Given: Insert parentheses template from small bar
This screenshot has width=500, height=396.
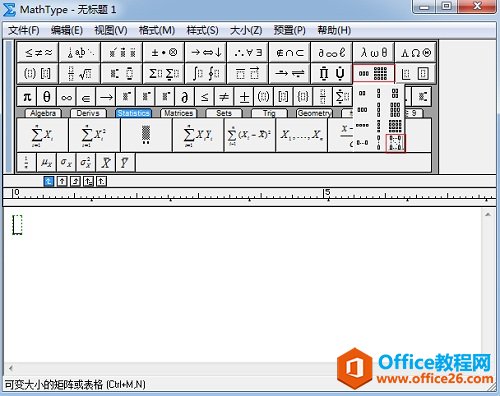Looking at the screenshot, I should [263, 97].
